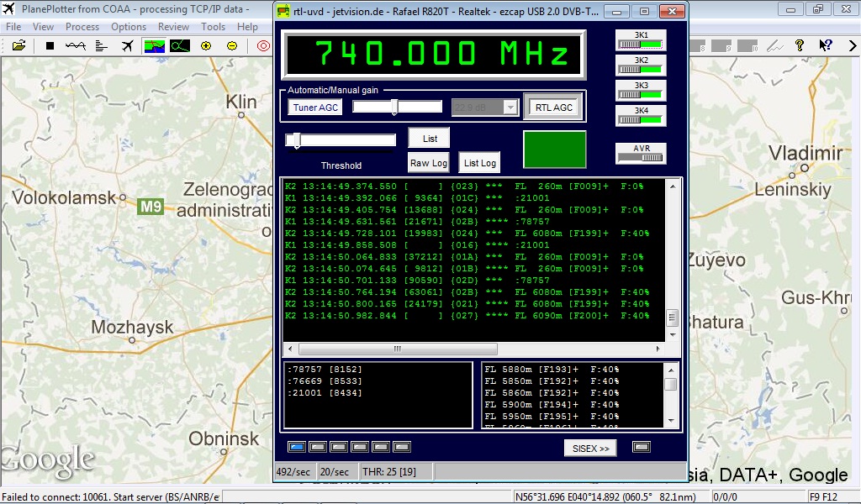861x504 pixels.
Task: Open file folder icon in PlanePlotter toolbar
Action: click(x=19, y=45)
